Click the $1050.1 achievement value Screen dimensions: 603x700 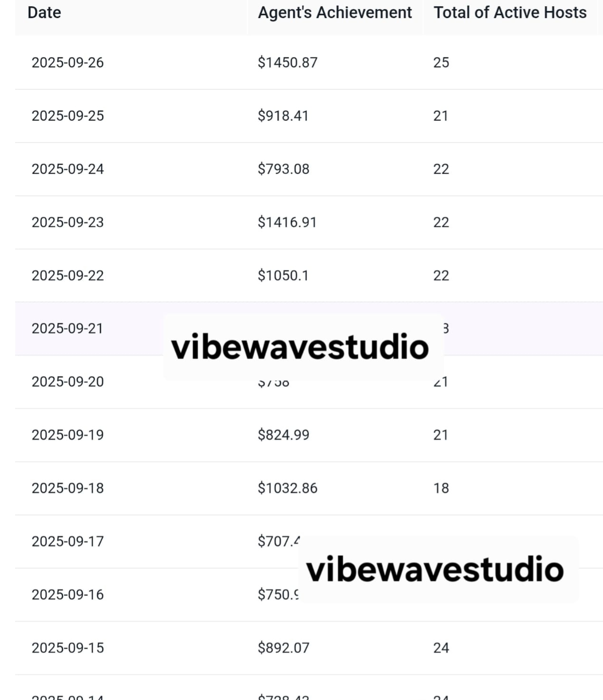[283, 276]
